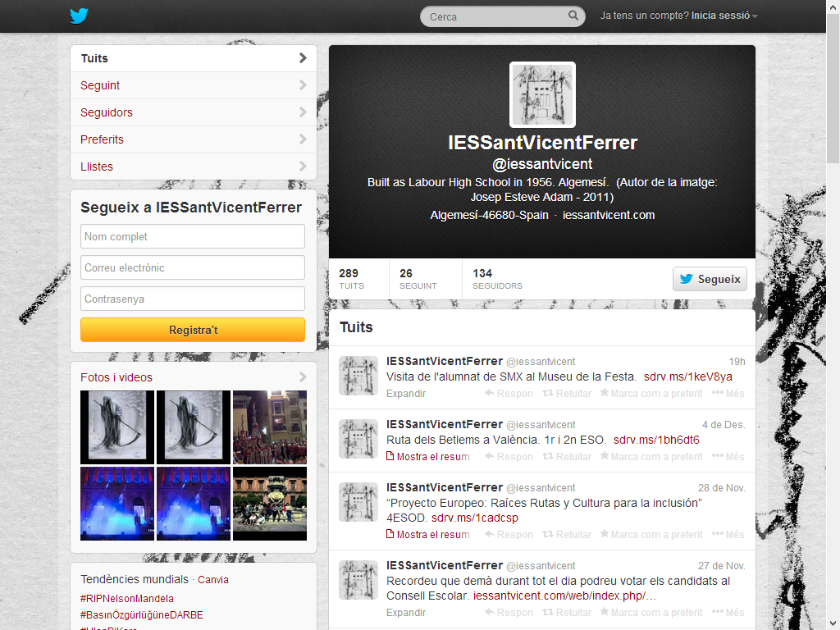The width and height of the screenshot is (840, 630).
Task: Click the Segueix follow button
Action: (710, 279)
